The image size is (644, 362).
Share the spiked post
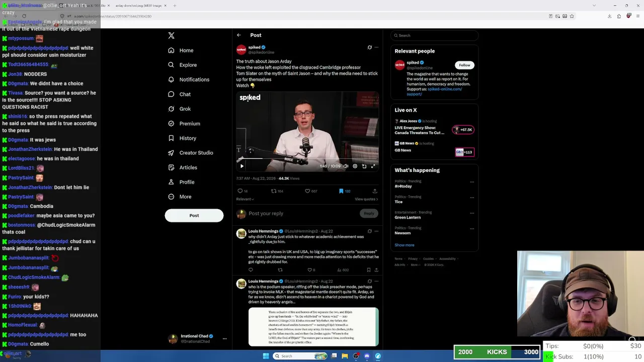(375, 191)
